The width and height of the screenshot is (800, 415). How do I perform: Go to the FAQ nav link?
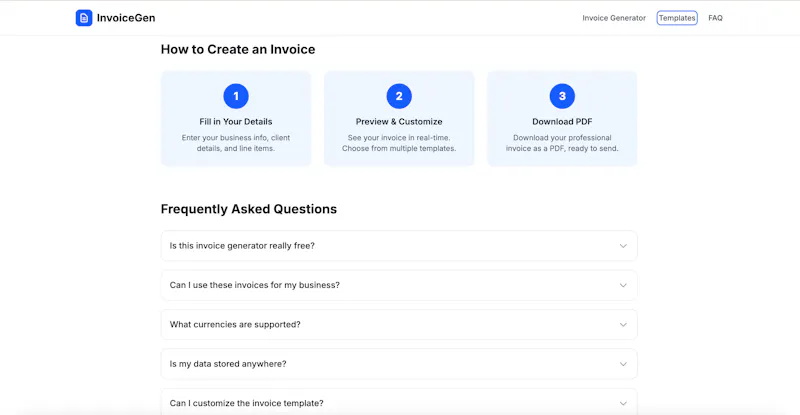[x=715, y=18]
